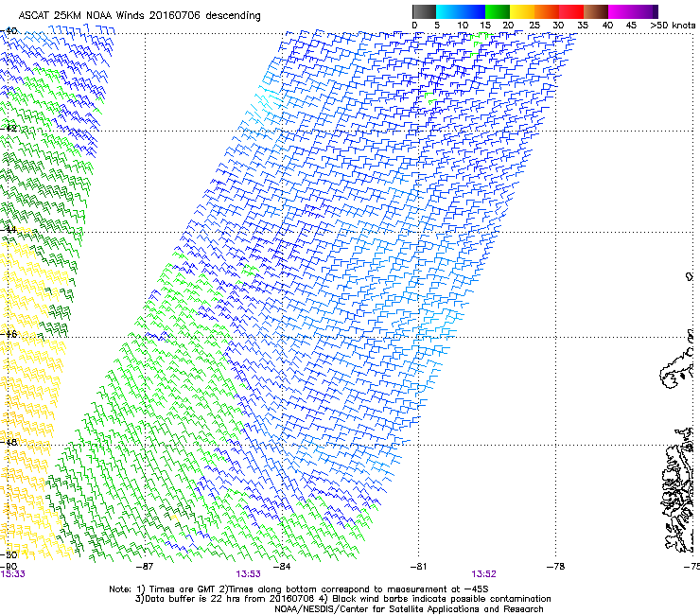Click the magenta 40-45 knots color segment
Viewport: 700px width, 615px height.
621,11
